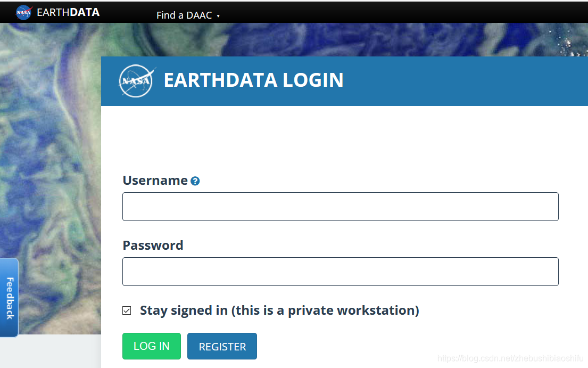588x368 pixels.
Task: Open the vertical Feedback side tab
Action: [10, 298]
